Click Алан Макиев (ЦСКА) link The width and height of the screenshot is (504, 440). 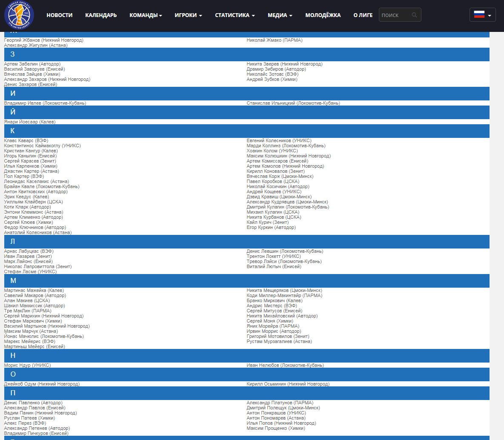coord(27,300)
